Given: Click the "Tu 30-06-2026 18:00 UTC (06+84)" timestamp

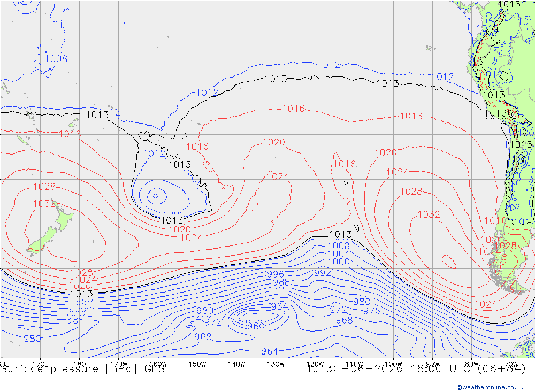Looking at the screenshot, I should (x=416, y=369).
